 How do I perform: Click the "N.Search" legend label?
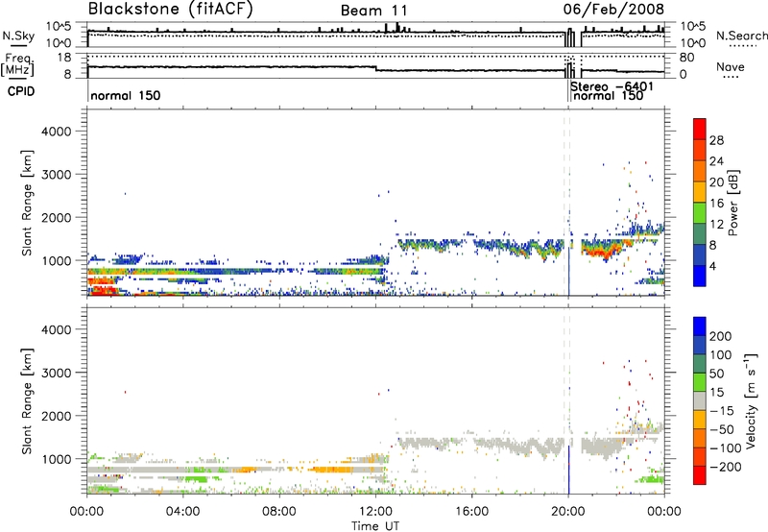[x=741, y=36]
